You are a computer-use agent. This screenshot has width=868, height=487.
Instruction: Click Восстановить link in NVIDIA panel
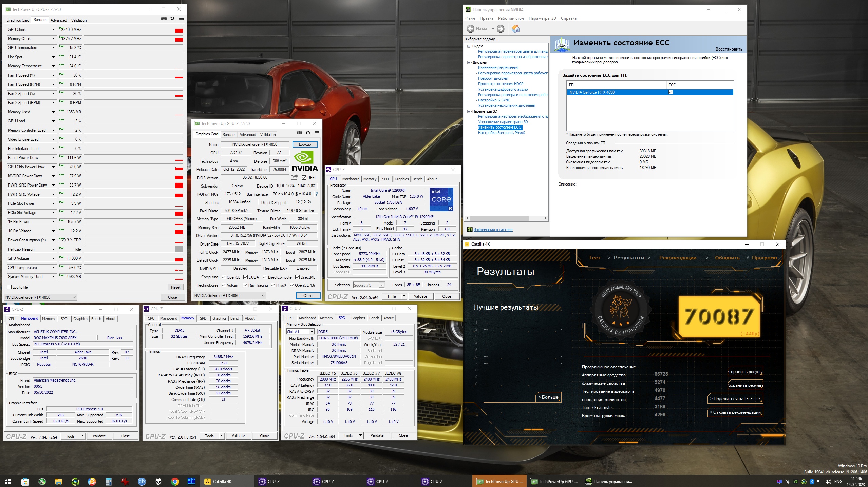coord(729,49)
